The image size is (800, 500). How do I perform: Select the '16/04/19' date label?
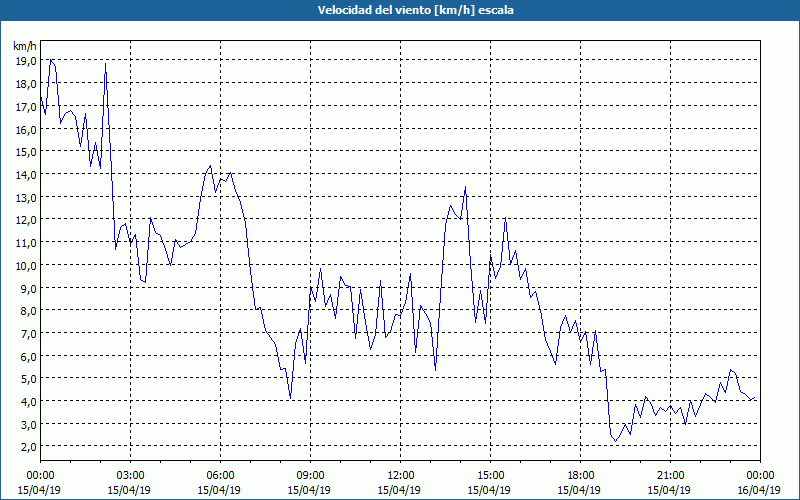[759, 490]
